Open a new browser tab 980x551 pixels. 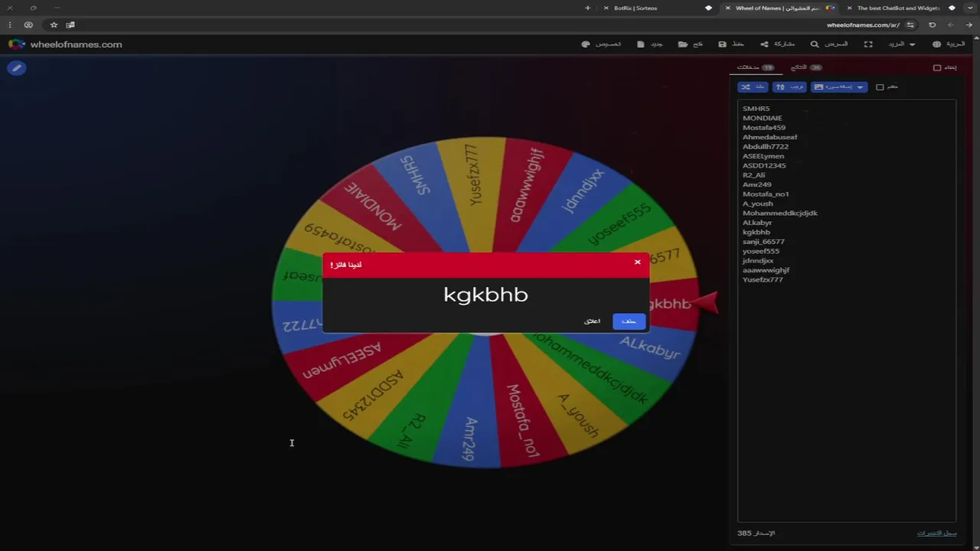[x=588, y=8]
